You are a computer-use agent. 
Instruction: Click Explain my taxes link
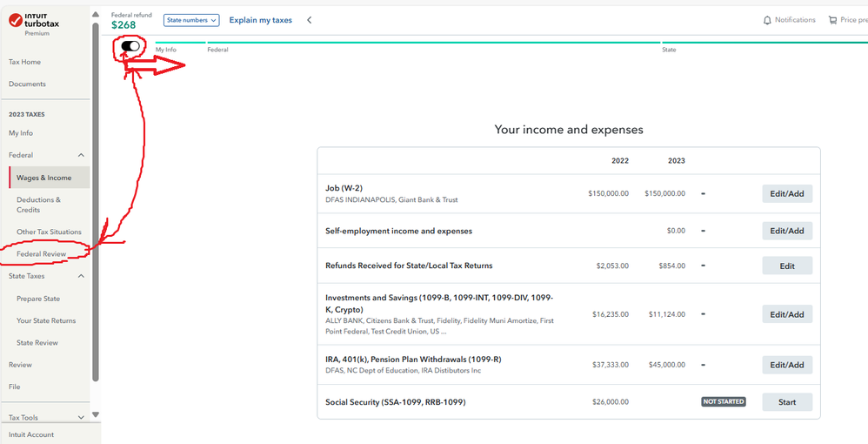click(x=261, y=20)
